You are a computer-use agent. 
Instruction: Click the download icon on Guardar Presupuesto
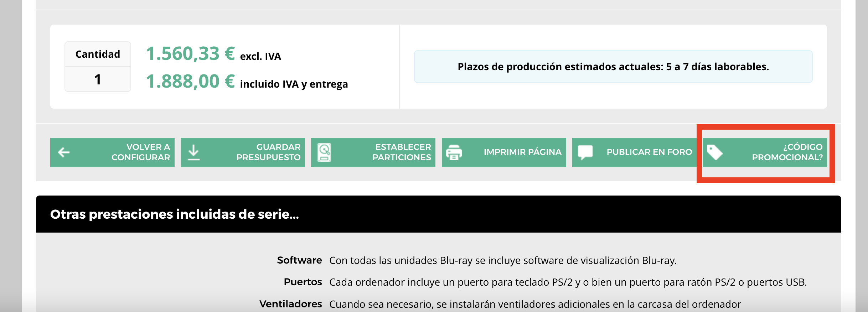point(193,152)
